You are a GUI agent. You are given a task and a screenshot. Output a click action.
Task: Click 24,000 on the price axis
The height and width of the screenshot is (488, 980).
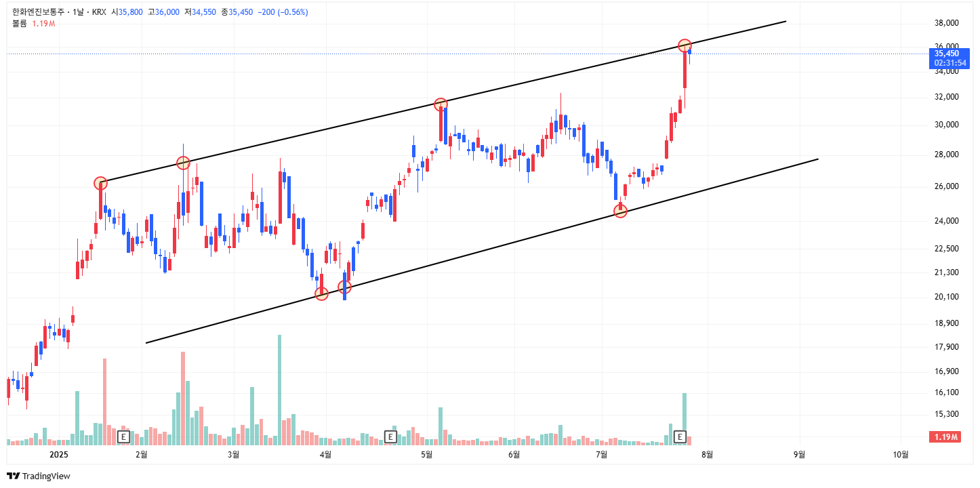click(946, 221)
